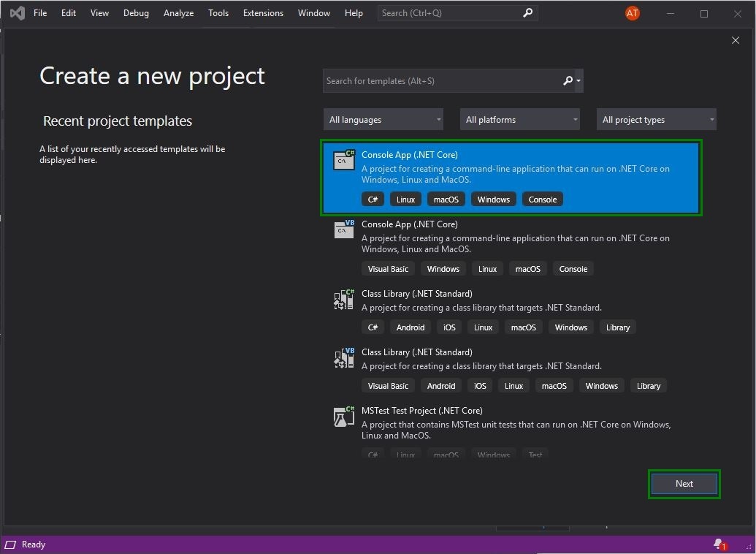Close the Create a new project dialog

point(736,40)
